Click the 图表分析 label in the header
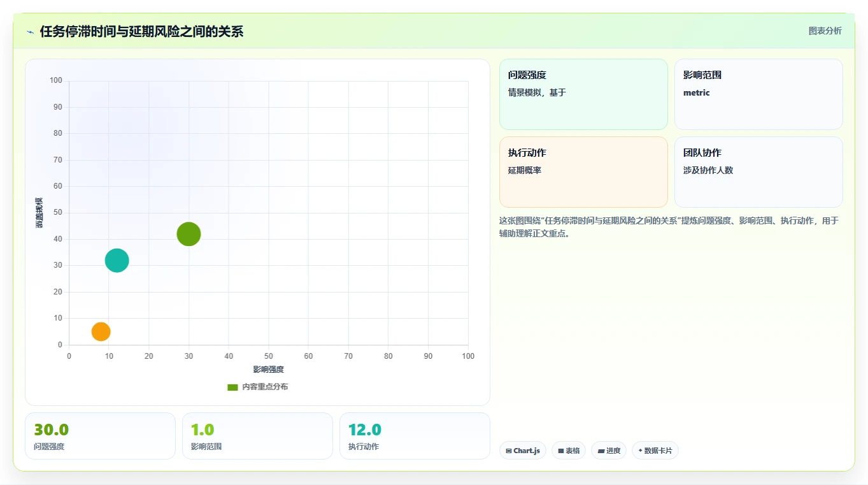The image size is (868, 485). [x=825, y=31]
